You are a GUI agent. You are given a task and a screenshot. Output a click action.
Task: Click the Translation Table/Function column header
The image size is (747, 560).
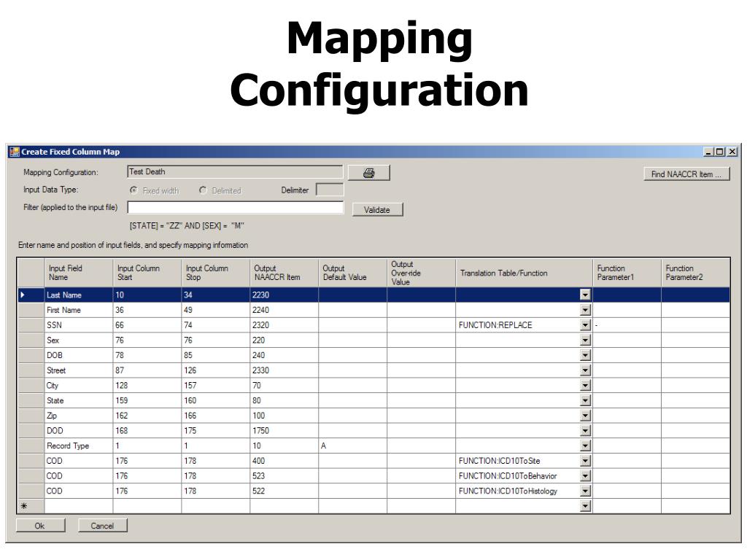525,273
